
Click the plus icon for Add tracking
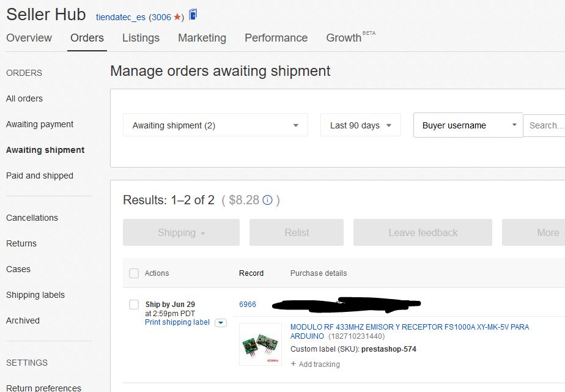click(294, 364)
